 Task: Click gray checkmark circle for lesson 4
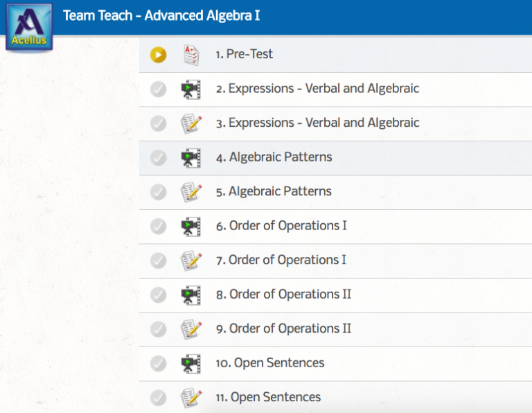pyautogui.click(x=159, y=158)
